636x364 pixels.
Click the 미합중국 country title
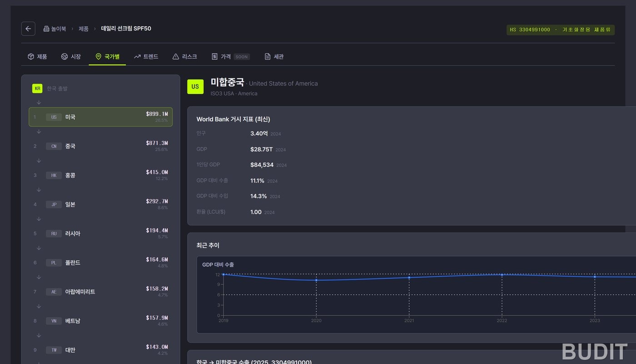click(227, 82)
